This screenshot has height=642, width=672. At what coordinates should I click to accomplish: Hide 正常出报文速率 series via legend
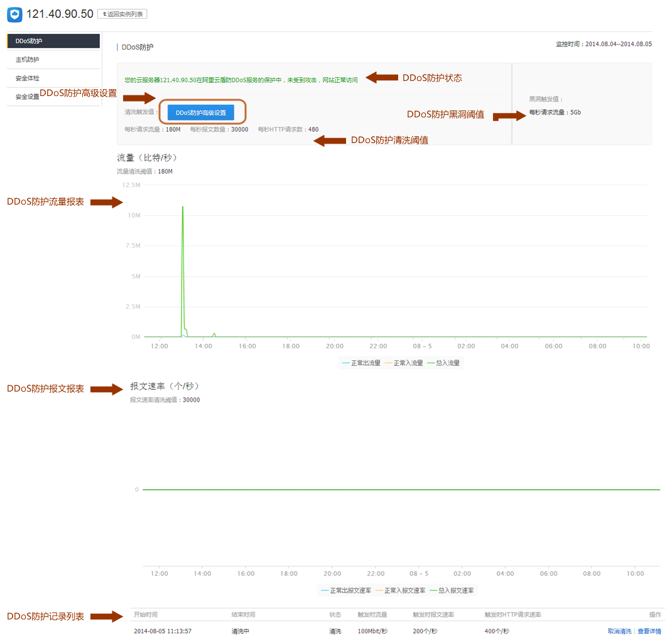[346, 591]
